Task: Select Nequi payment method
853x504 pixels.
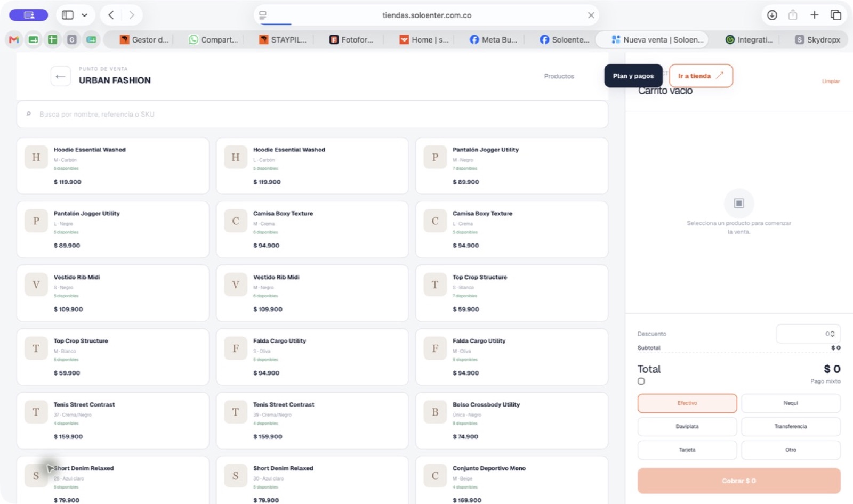Action: coord(791,403)
